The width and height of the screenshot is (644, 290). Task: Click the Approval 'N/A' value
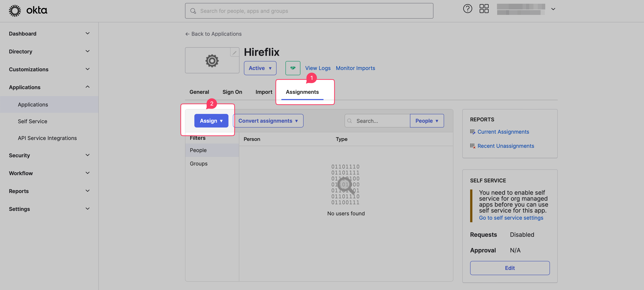(515, 251)
